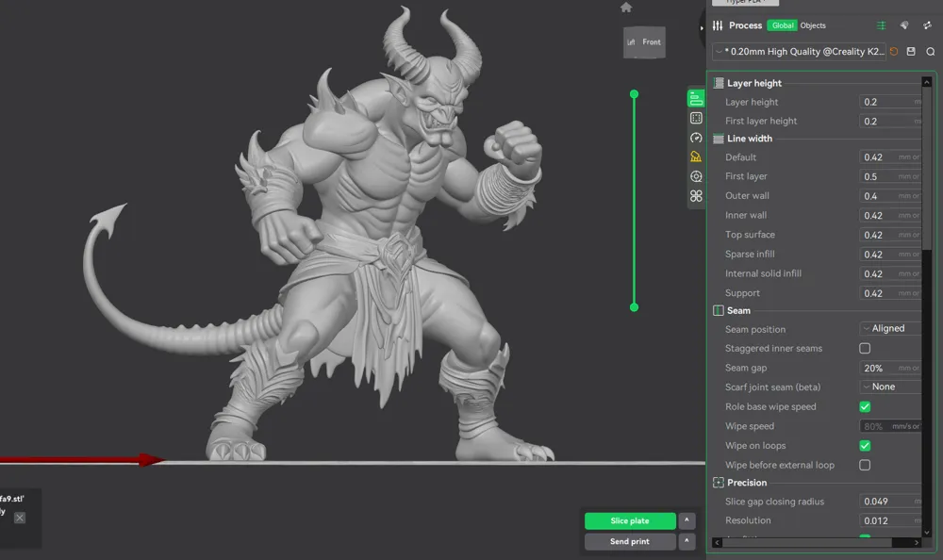Viewport: 943px width, 560px height.
Task: Uncheck Role base wipe speed
Action: click(865, 406)
